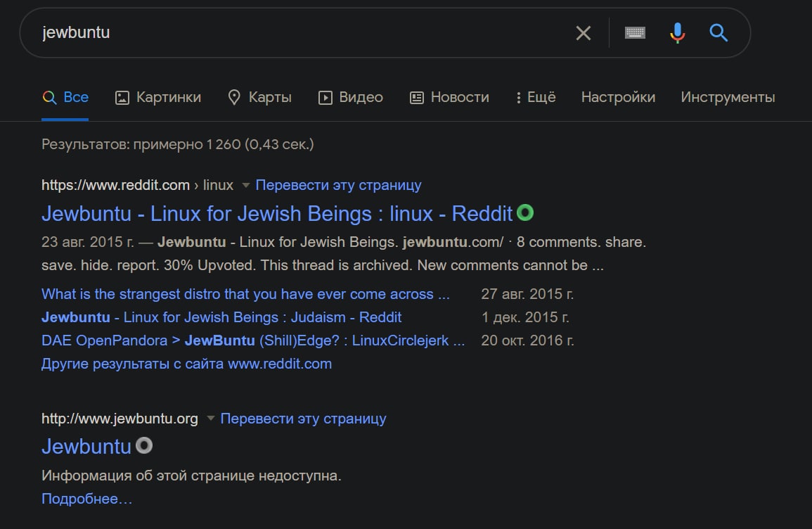Click the Подробнее… link

(87, 499)
